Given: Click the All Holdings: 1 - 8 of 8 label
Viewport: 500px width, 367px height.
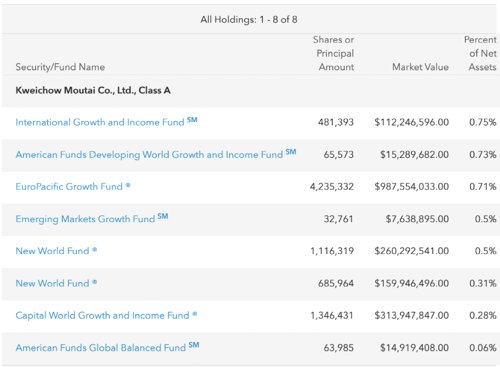Looking at the screenshot, I should pyautogui.click(x=249, y=19).
